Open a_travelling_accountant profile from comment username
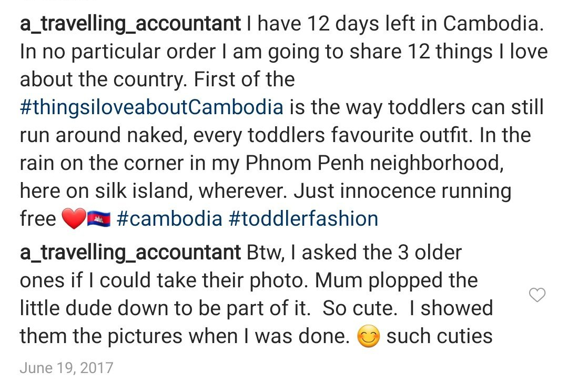 130,253
